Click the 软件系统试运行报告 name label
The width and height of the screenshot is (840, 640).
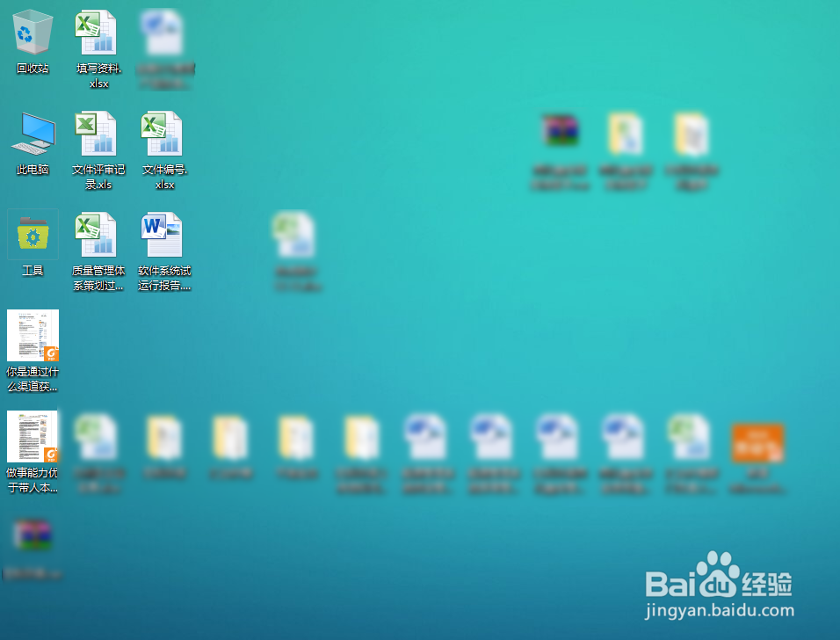(x=164, y=278)
